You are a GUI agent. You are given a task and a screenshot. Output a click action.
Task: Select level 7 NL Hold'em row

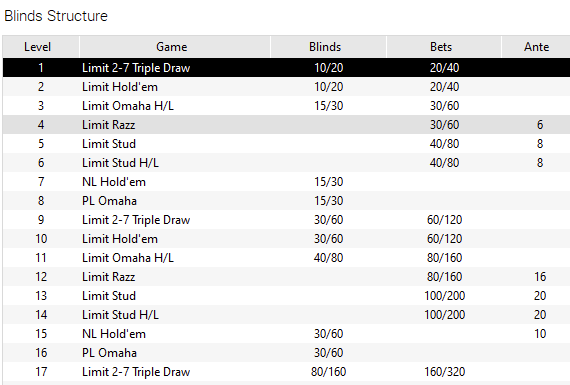(x=286, y=181)
